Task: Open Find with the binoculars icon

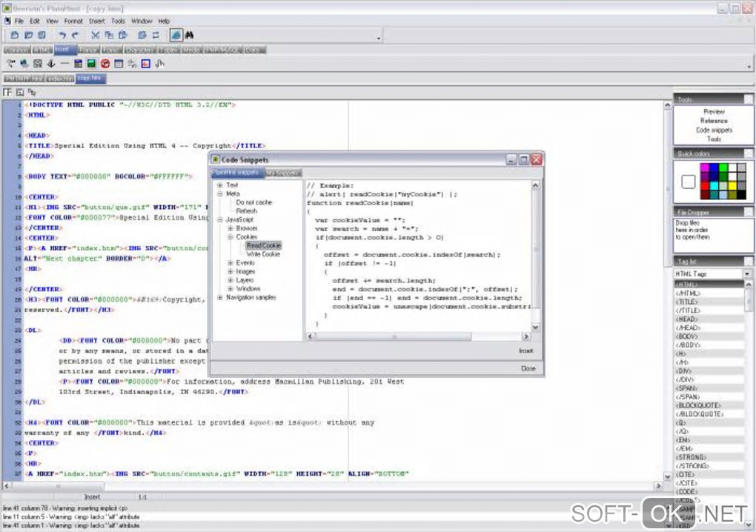Action: click(190, 35)
